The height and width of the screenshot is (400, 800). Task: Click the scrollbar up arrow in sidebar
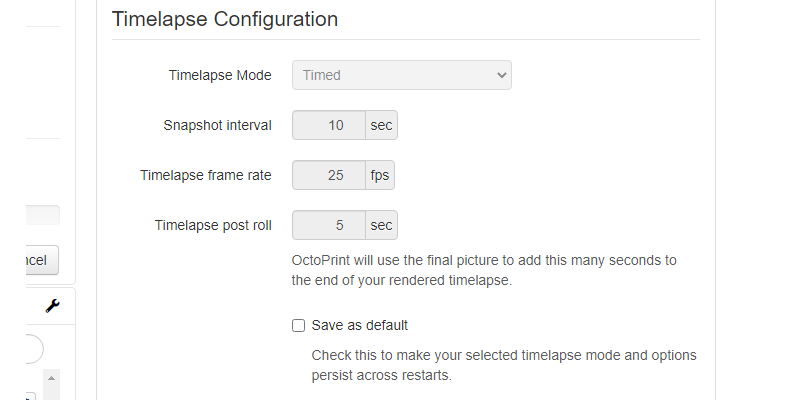(x=51, y=378)
